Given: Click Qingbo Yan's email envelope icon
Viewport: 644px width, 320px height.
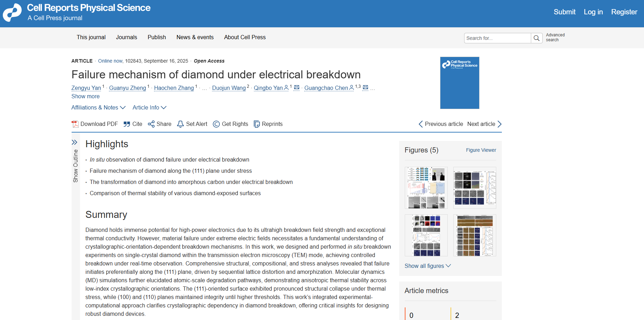Looking at the screenshot, I should tap(297, 87).
